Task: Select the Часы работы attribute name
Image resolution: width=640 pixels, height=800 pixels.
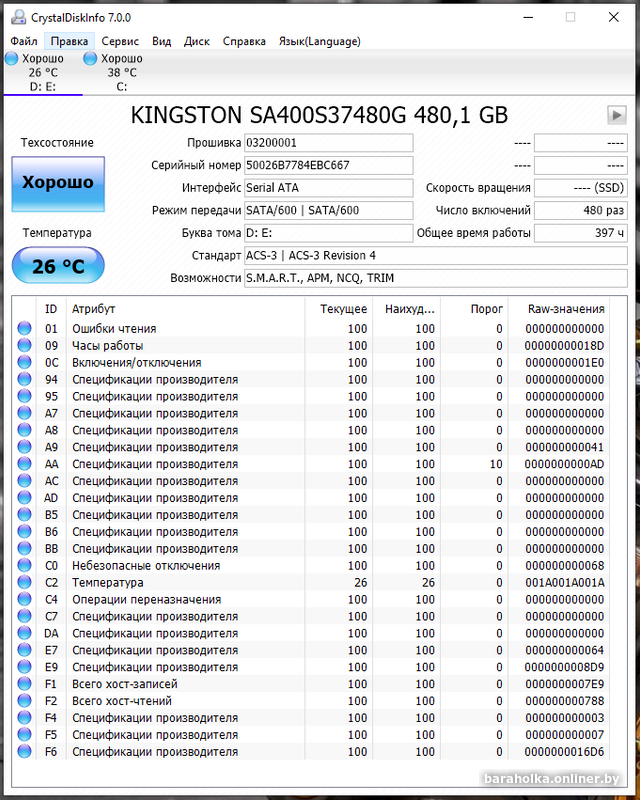Action: (x=107, y=345)
